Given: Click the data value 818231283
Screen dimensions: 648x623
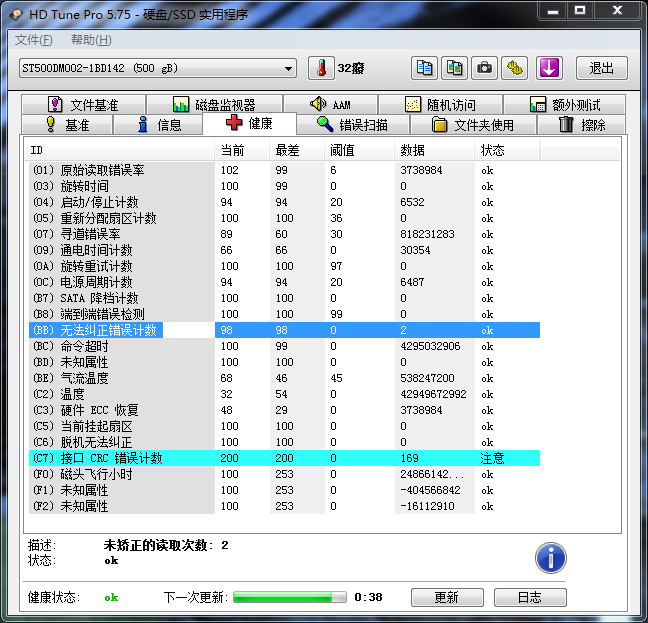Looking at the screenshot, I should click(x=427, y=234).
